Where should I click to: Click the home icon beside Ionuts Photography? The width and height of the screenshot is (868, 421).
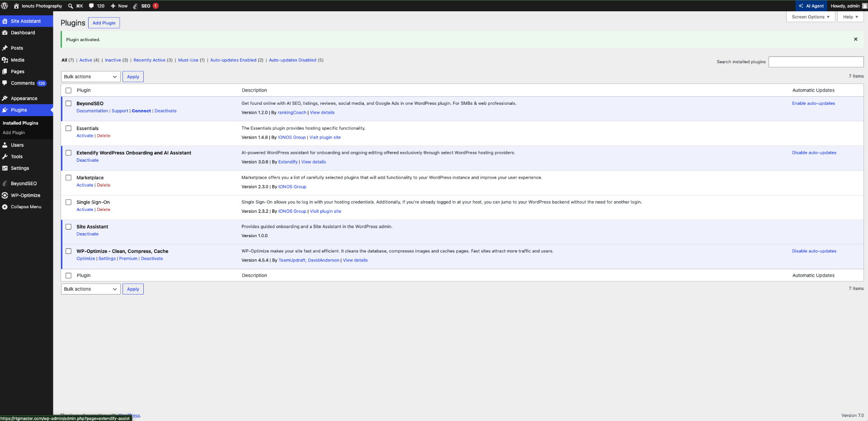[x=16, y=6]
